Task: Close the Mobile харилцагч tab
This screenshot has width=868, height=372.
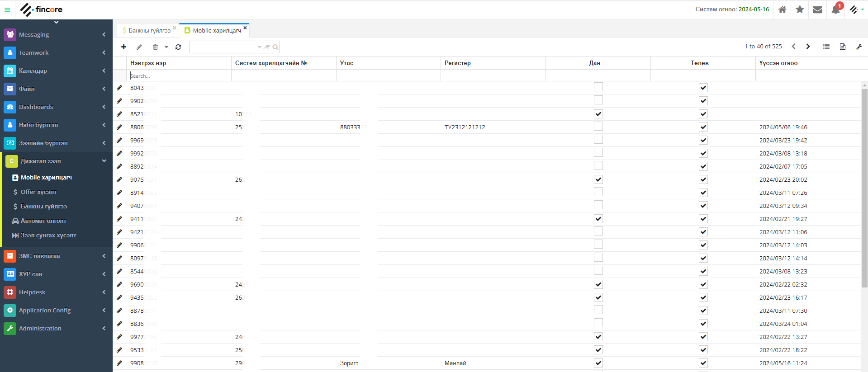Action: 245,28
